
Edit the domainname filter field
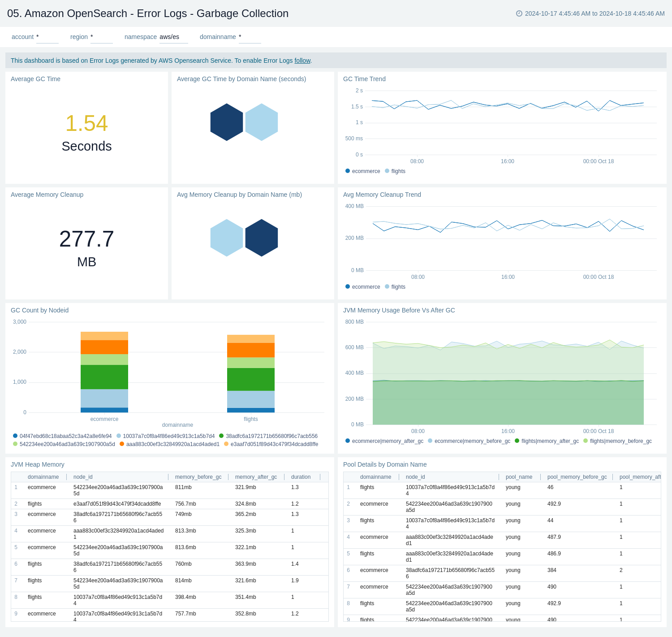coord(250,37)
